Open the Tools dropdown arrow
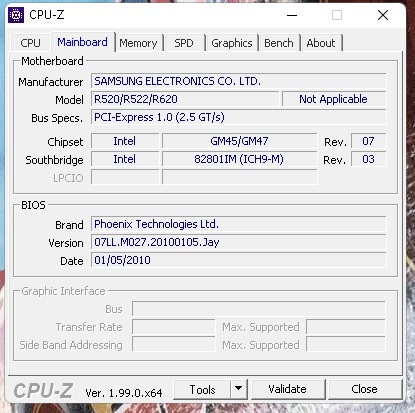This screenshot has width=415, height=413. pos(238,389)
